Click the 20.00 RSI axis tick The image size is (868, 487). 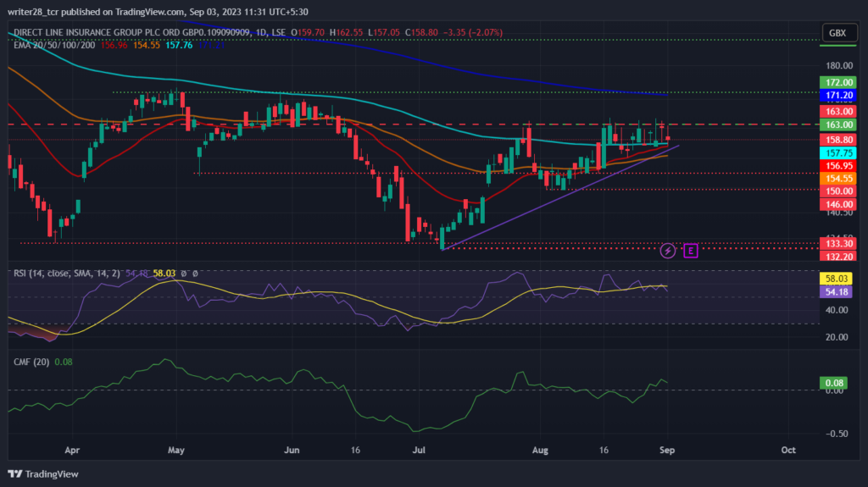[x=837, y=337]
